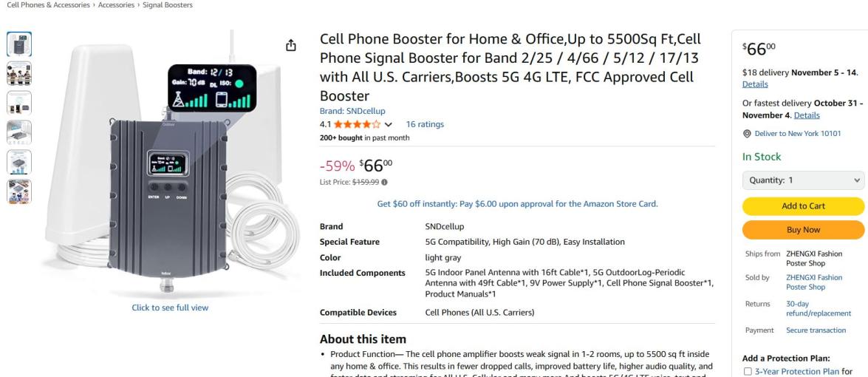Visit Brand: SNDcellup store link

(347, 111)
